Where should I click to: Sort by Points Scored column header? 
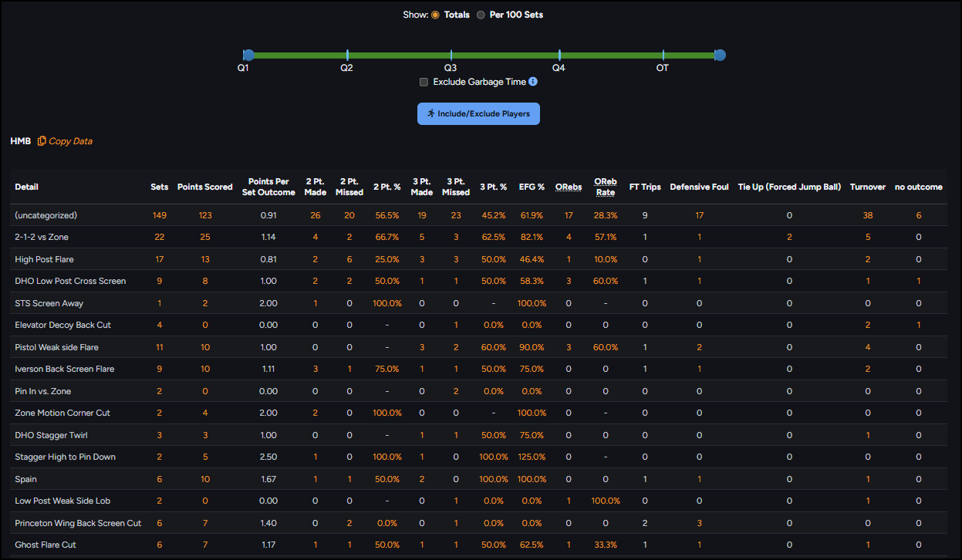[x=204, y=187]
